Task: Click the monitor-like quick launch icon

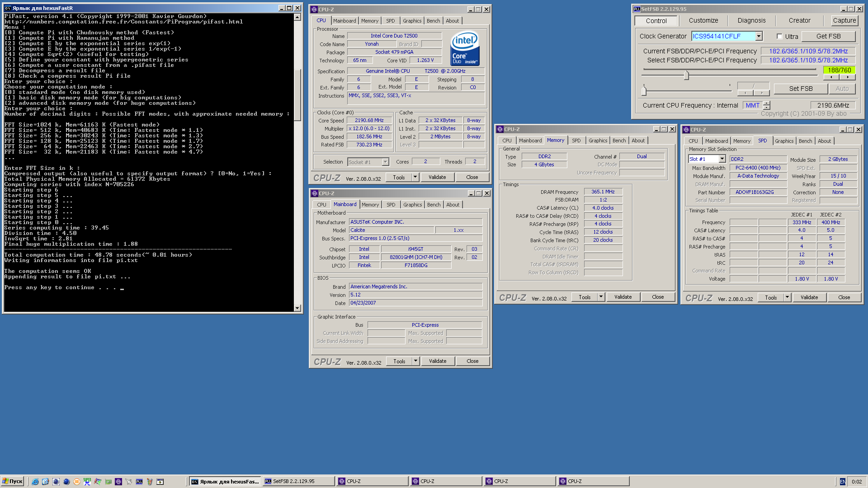Action: point(56,482)
